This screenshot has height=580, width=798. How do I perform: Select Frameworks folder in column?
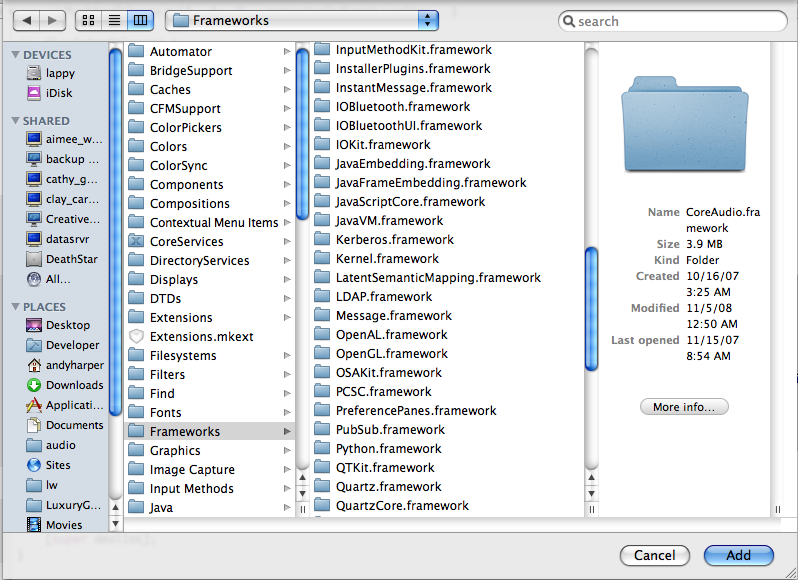pos(210,431)
